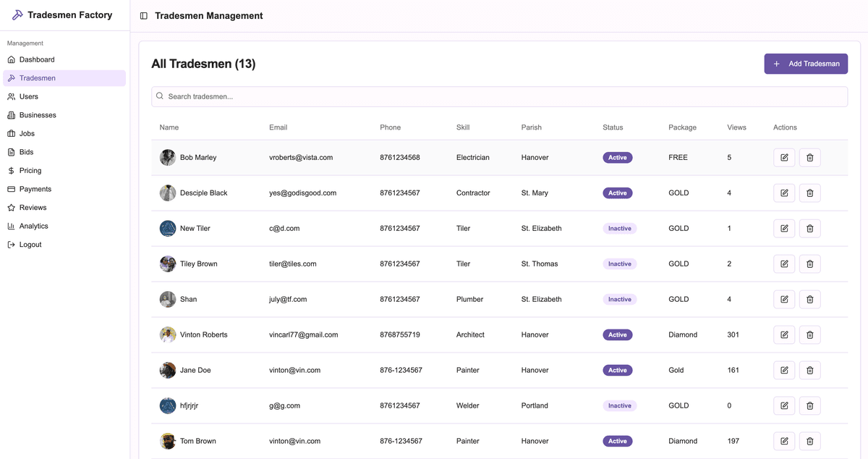Edit Shan's record
Viewport: 868px width, 459px height.
[784, 299]
